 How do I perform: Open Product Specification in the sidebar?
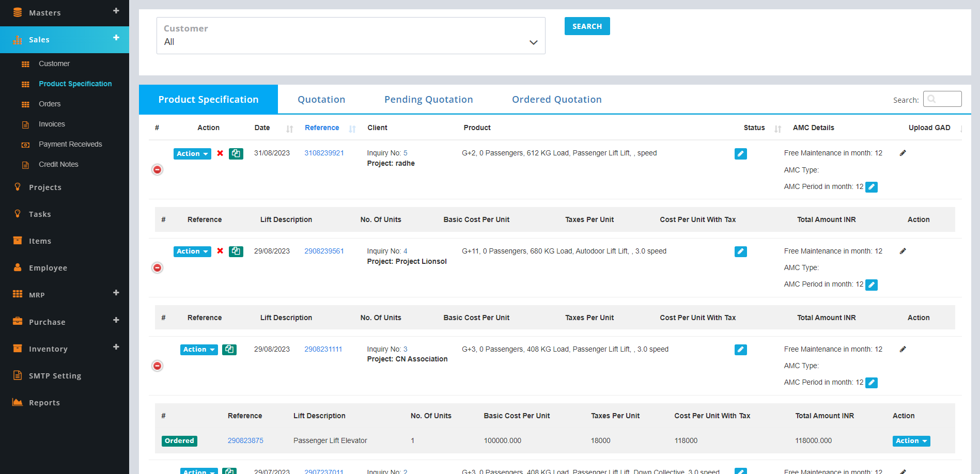[75, 84]
